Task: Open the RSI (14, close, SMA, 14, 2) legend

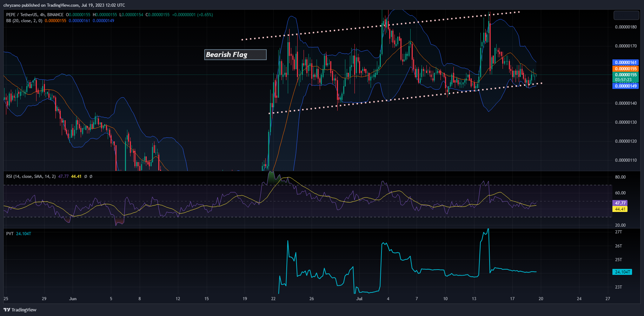Action: (x=31, y=176)
